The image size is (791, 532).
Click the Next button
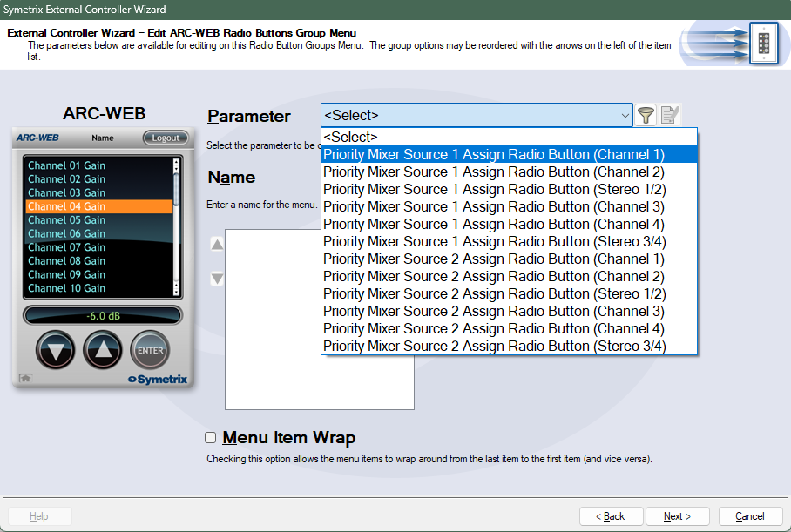(677, 516)
